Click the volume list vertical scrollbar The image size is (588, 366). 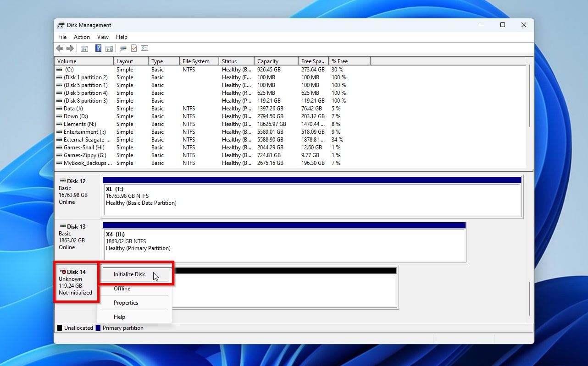pyautogui.click(x=530, y=96)
